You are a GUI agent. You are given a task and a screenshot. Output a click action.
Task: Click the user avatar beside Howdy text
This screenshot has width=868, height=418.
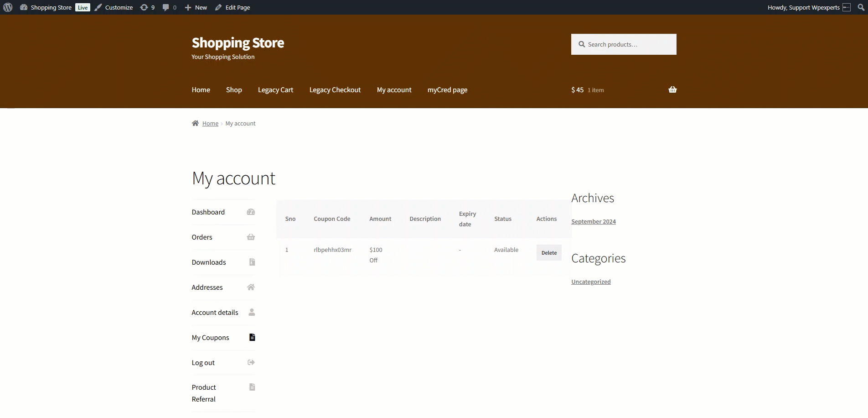847,7
